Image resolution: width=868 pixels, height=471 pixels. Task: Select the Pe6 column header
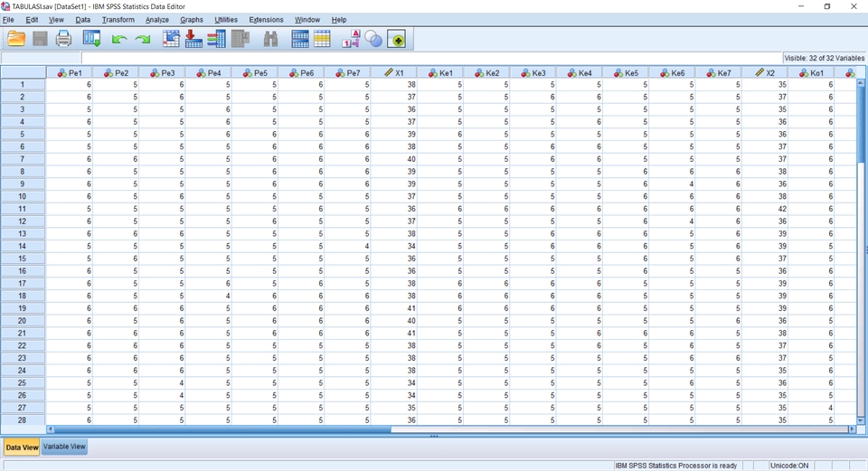click(302, 72)
